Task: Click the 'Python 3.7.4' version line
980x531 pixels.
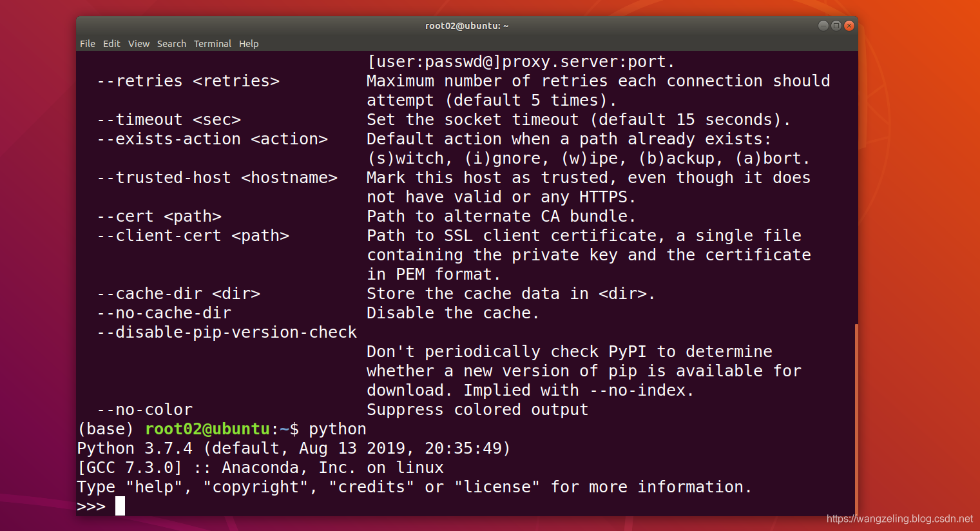Action: 294,449
